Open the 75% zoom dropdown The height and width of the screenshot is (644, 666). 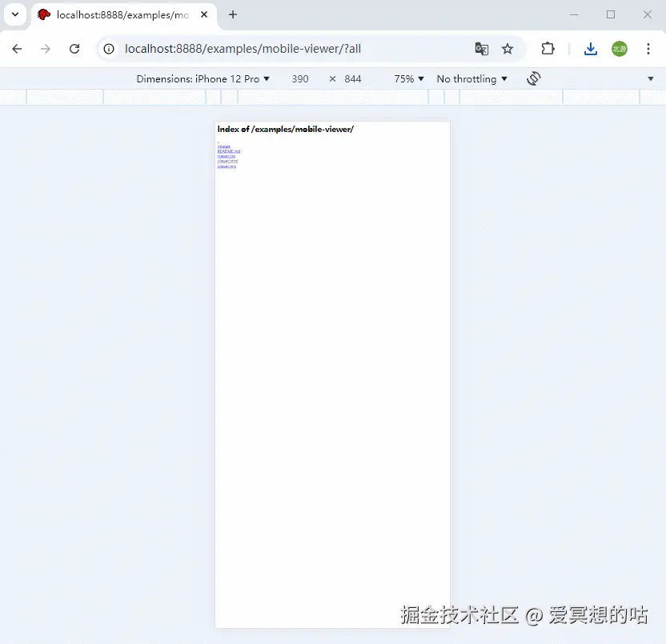point(407,78)
